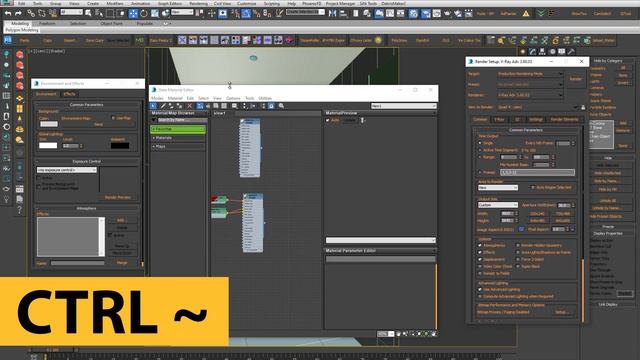
Task: Click the Hide by Name button
Action: tap(608, 181)
